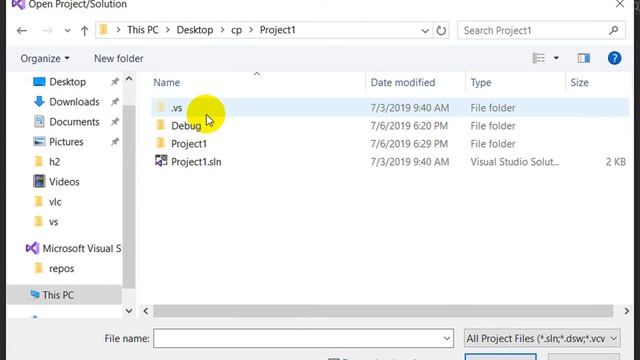Screen dimensions: 640x360
Task: Click the sidebar scroll down arrow
Action: [129, 311]
